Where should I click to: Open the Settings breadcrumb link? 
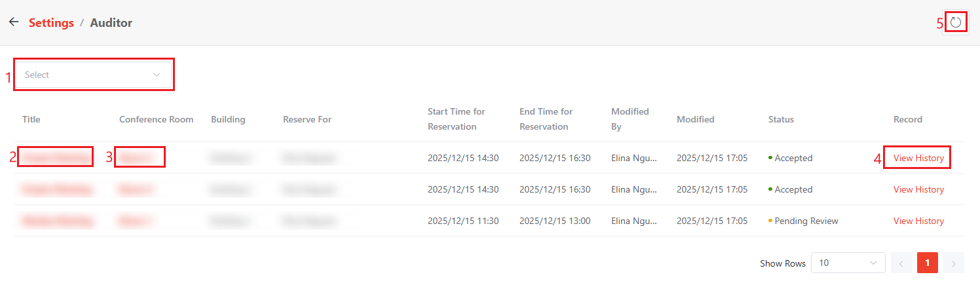pos(51,23)
